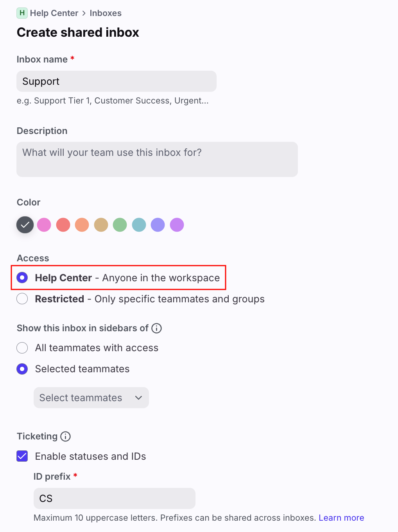Click the green Help Center workspace icon
Screen dimensions: 398x532
[22, 13]
